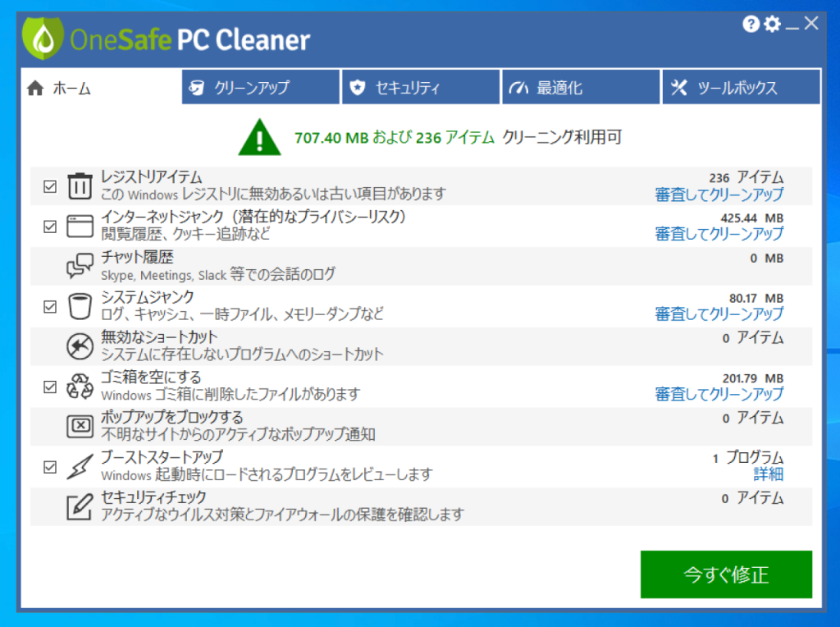The height and width of the screenshot is (627, 840).
Task: Click the 閲覧履歴、クッキー追跡など description
Action: tap(185, 234)
